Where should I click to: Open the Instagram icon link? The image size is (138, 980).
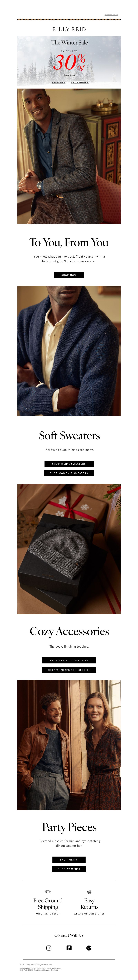(x=49, y=948)
